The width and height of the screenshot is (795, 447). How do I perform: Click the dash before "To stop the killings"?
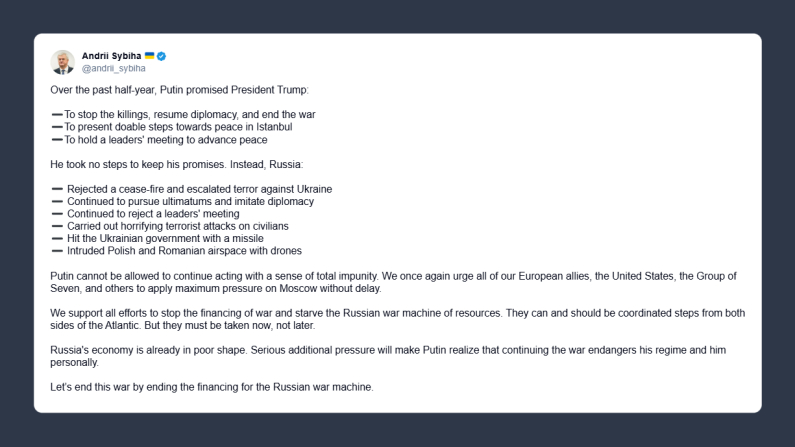coord(56,115)
